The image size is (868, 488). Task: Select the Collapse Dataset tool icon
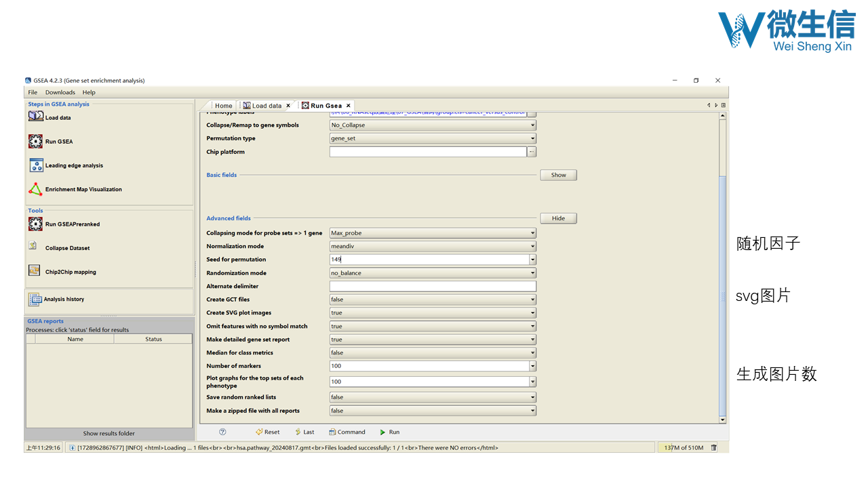coord(33,246)
